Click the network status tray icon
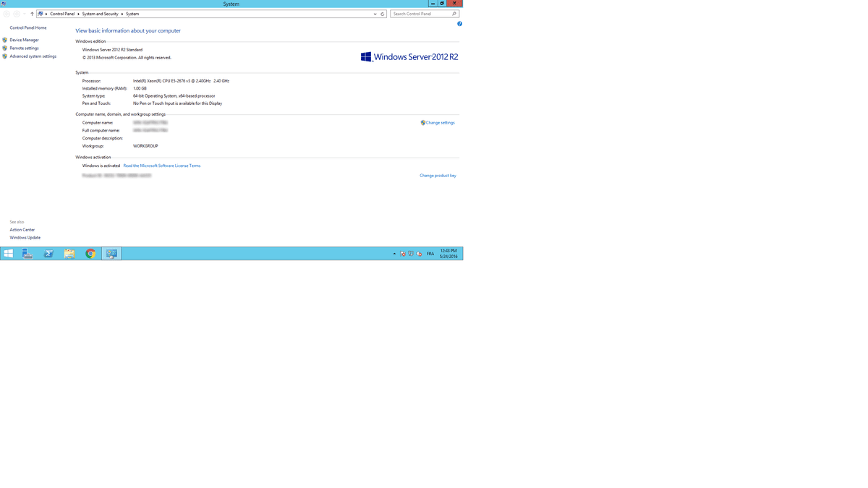The height and width of the screenshot is (488, 868). click(411, 254)
